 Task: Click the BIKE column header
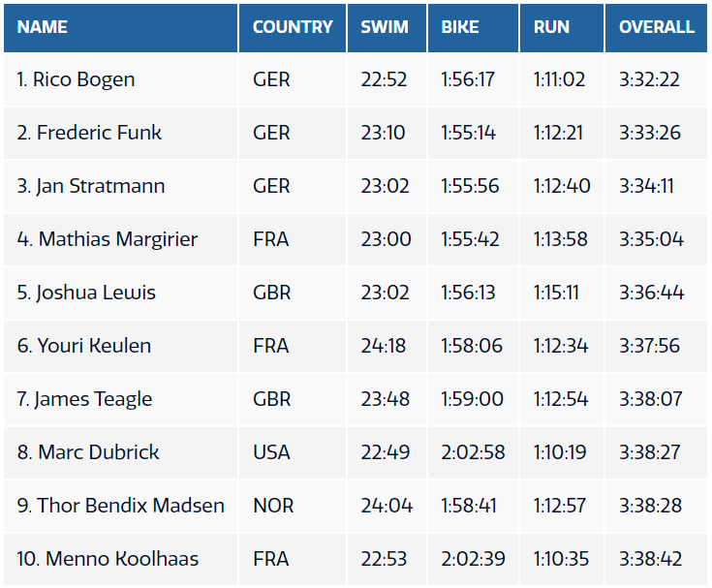473,28
